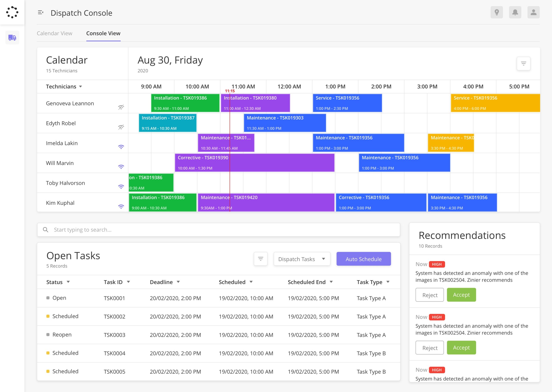Sort by the Deadline column arrow
This screenshot has height=392, width=552.
[x=178, y=282]
